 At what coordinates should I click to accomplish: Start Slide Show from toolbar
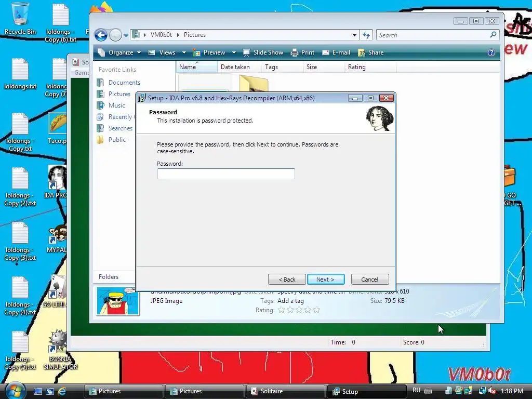click(263, 52)
